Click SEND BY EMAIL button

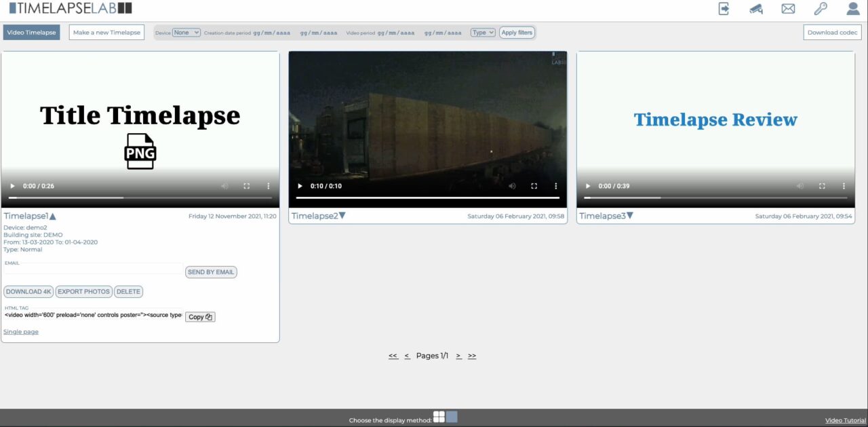click(211, 272)
